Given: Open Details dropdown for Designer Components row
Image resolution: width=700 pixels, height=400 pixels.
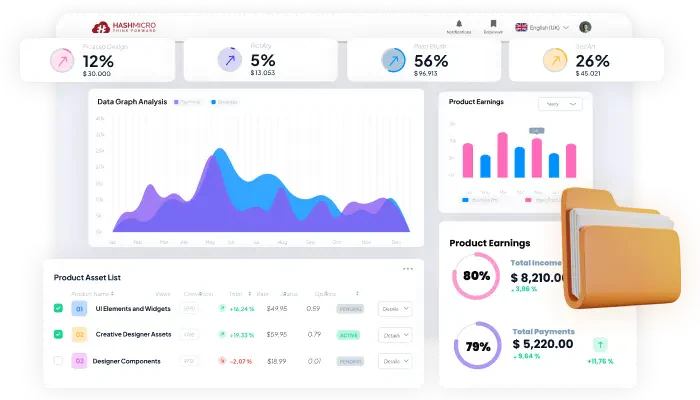Looking at the screenshot, I should 395,361.
